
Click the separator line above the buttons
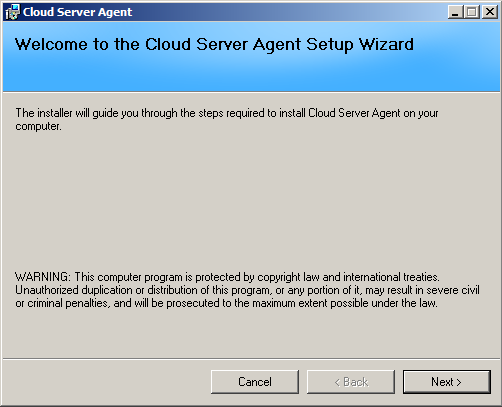(x=251, y=359)
